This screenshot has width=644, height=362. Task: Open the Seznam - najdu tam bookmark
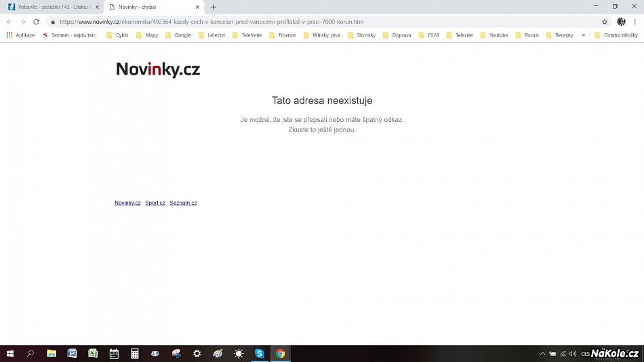[70, 35]
